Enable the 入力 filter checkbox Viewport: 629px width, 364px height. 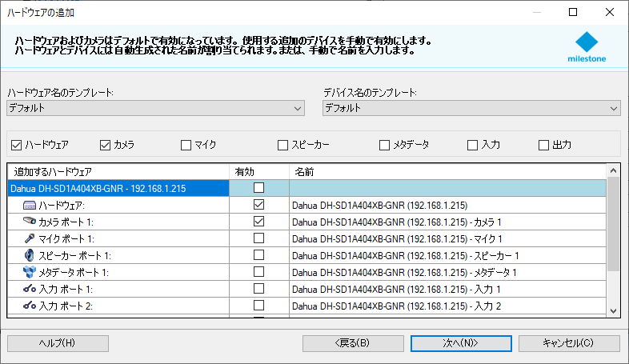[x=473, y=145]
